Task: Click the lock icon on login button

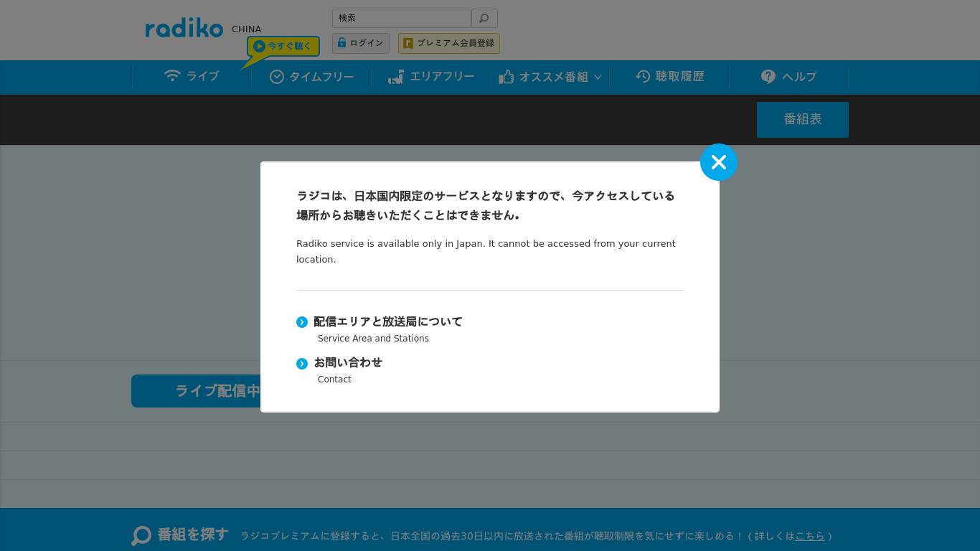Action: pos(341,43)
